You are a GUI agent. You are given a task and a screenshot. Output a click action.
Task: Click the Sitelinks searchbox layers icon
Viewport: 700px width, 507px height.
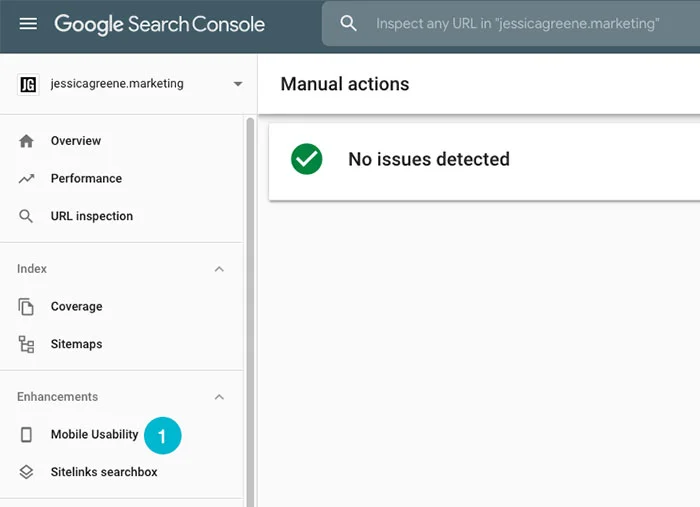tap(26, 472)
